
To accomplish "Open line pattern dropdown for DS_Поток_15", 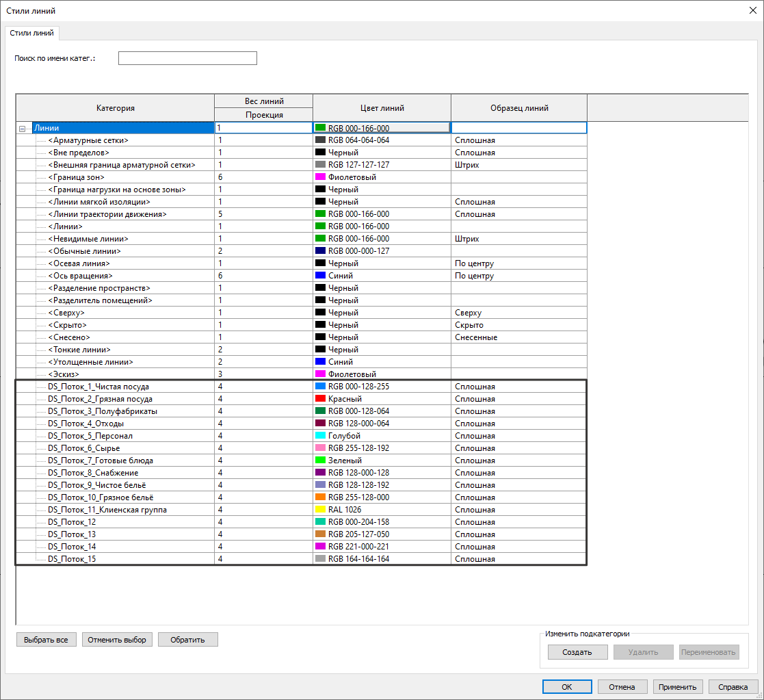I will tap(518, 559).
